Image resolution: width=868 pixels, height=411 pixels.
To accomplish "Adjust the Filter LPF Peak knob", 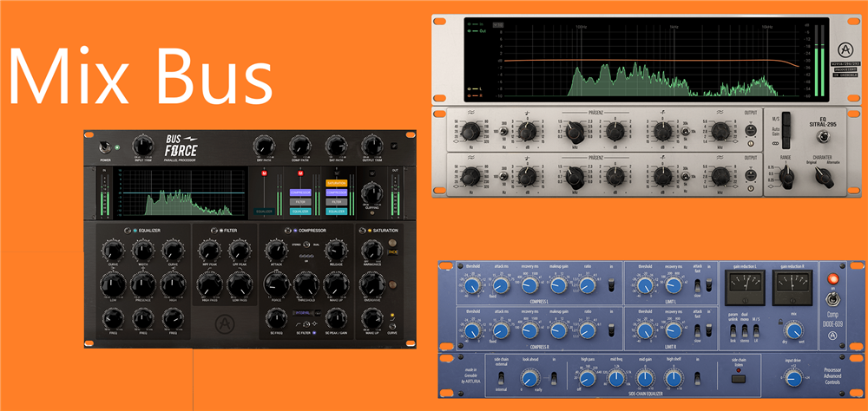I will (x=239, y=251).
